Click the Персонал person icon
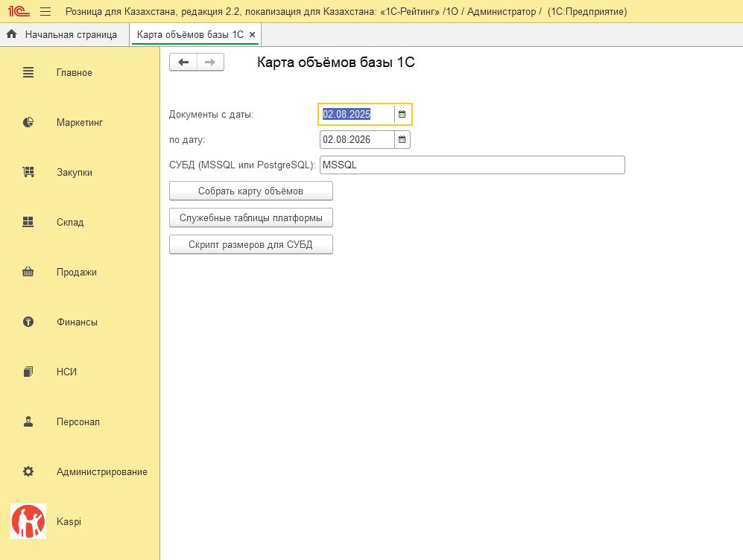743x560 pixels. 28,421
